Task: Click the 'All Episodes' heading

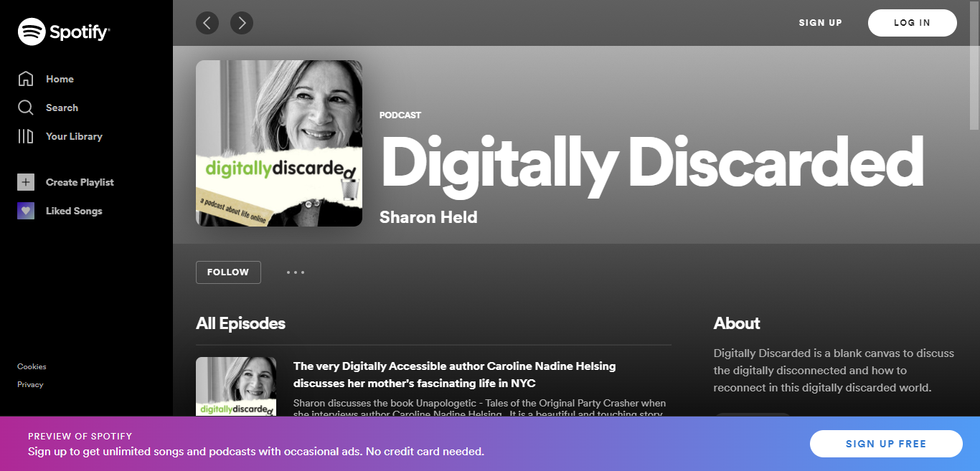Action: click(x=240, y=323)
